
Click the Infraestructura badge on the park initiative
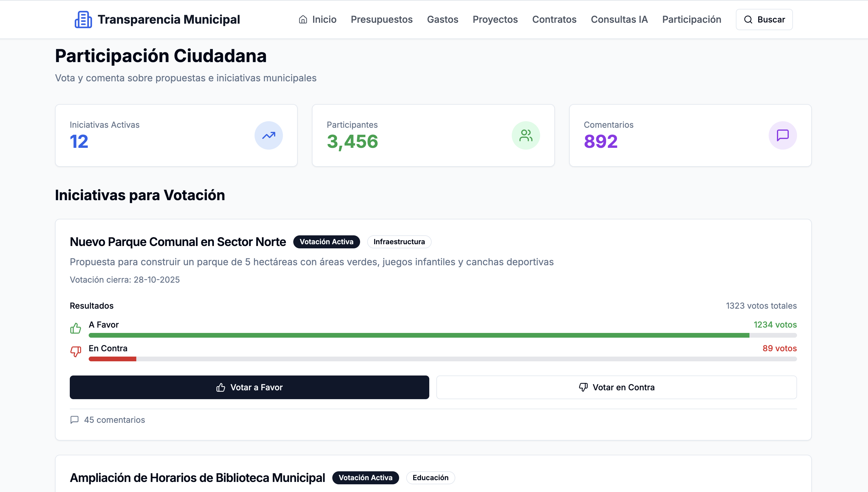[399, 242]
